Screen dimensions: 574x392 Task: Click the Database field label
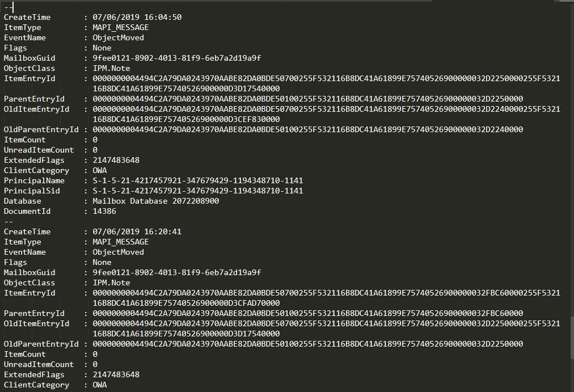[x=22, y=201]
